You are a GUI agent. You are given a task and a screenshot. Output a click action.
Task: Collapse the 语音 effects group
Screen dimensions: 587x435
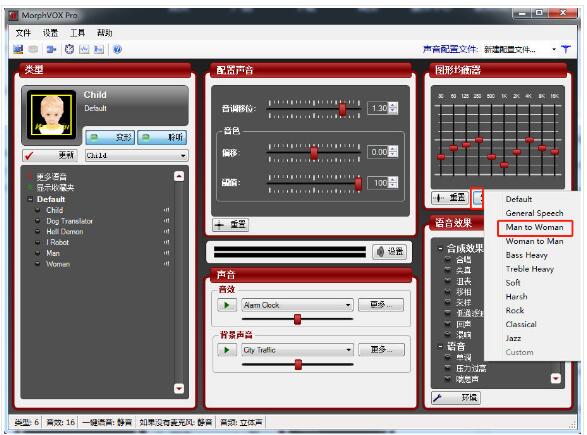click(x=440, y=347)
